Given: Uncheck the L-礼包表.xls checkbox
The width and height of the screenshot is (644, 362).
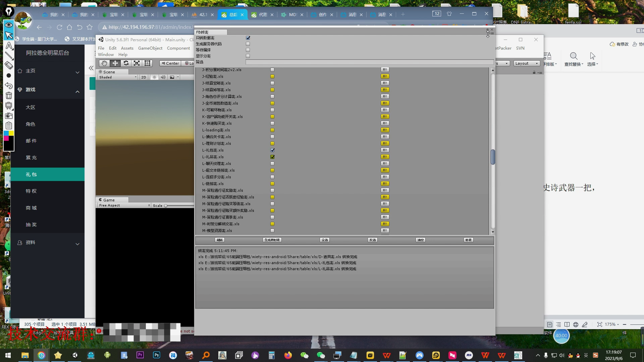Looking at the screenshot, I should coord(272,150).
